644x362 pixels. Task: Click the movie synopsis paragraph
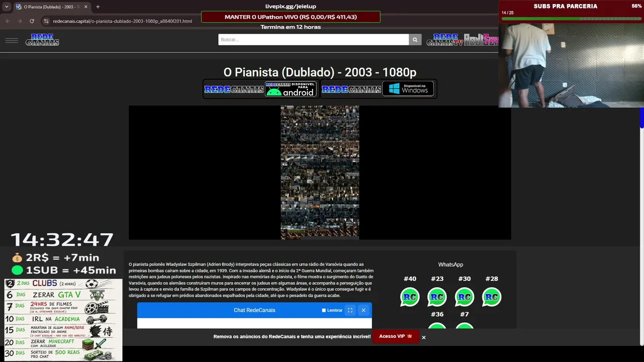click(251, 280)
